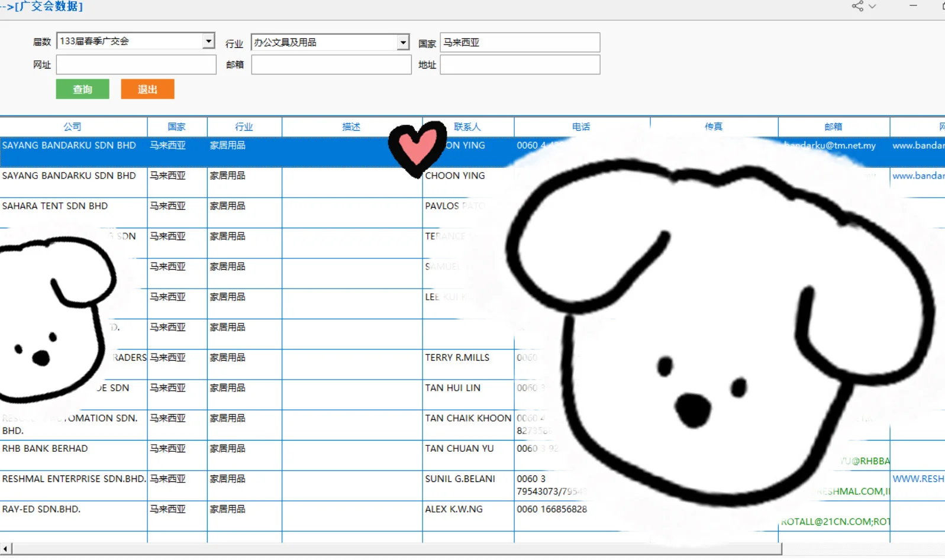Select the SAHARA TENT SDN BHD cell
The height and width of the screenshot is (560, 945).
click(73, 213)
